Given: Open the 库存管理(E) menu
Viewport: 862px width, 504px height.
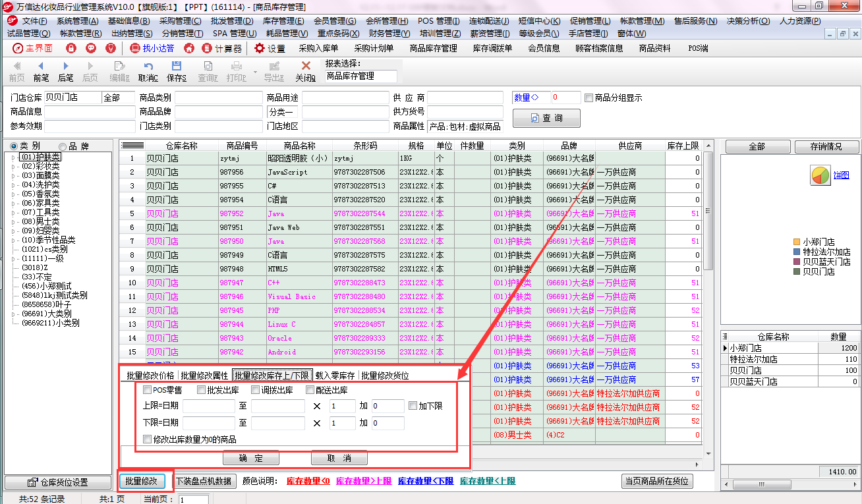Looking at the screenshot, I should [x=283, y=21].
